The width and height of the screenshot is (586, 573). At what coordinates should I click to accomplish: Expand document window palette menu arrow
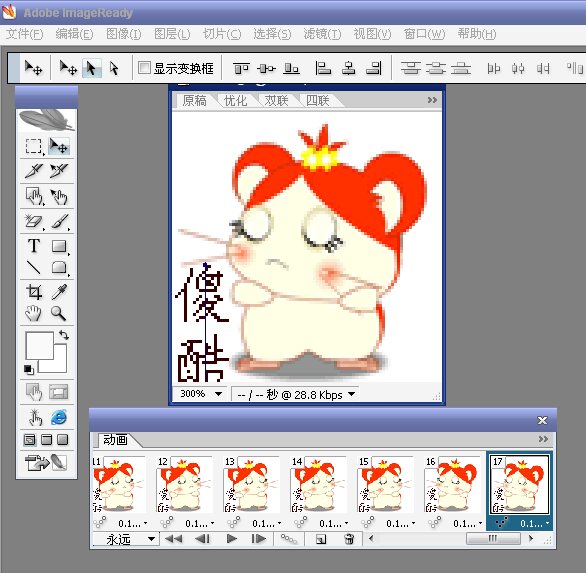tap(432, 100)
